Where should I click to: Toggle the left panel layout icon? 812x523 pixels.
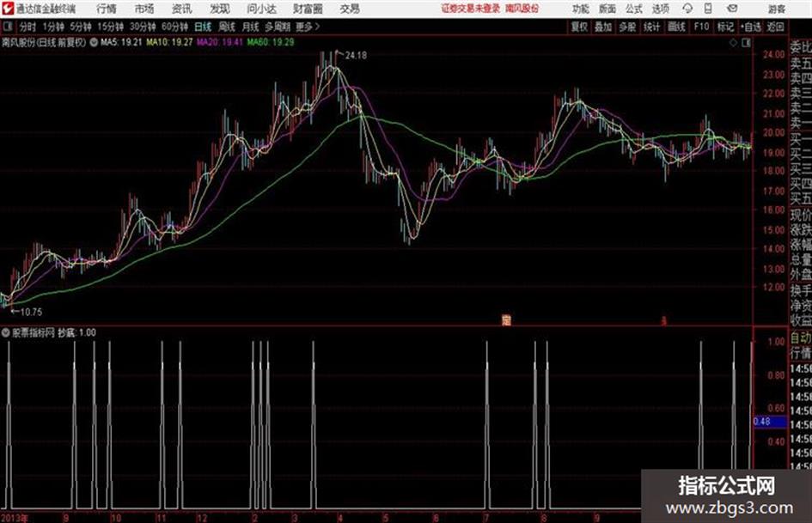7,27
